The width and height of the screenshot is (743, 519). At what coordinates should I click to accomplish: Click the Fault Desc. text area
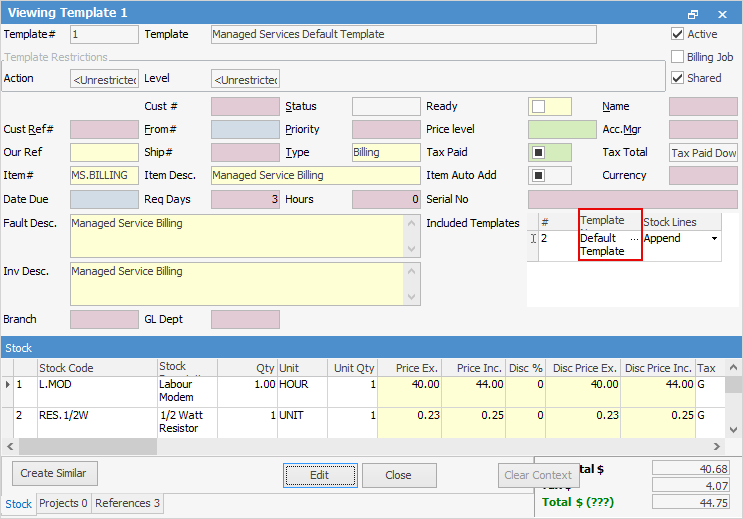(x=237, y=236)
